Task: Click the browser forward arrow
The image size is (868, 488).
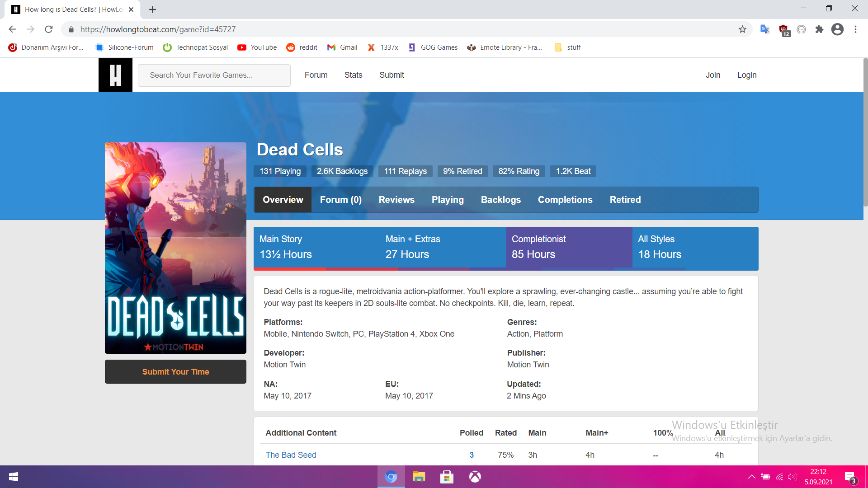Action: [x=30, y=29]
